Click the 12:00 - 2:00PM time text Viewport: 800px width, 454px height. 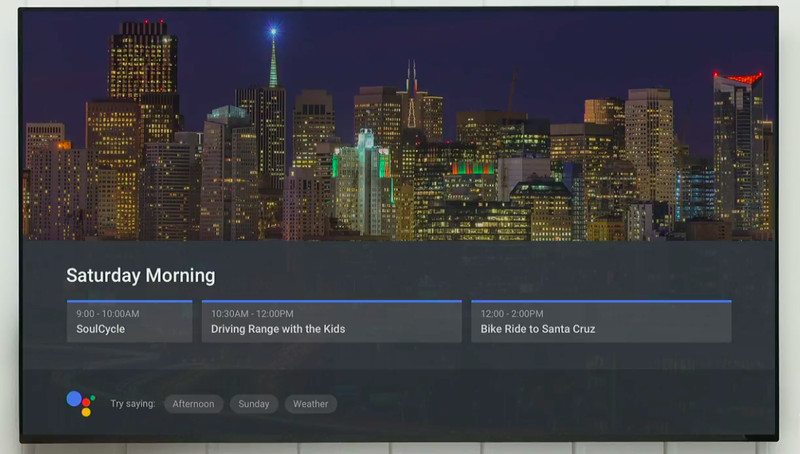click(x=512, y=314)
